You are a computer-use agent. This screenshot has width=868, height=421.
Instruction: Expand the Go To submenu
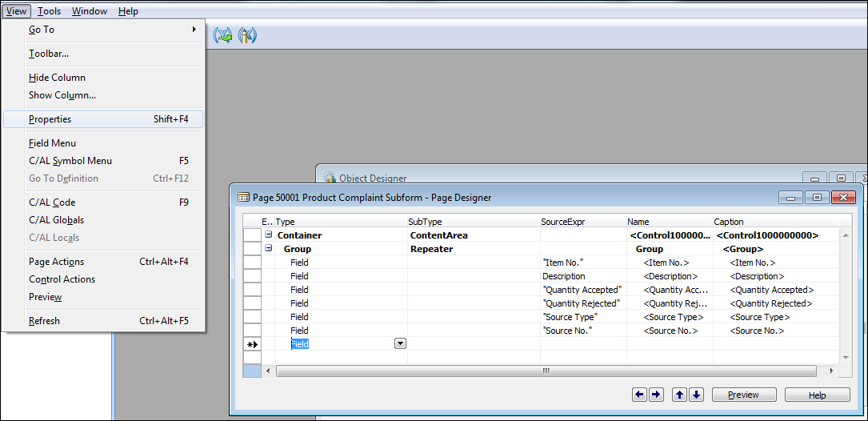click(103, 30)
